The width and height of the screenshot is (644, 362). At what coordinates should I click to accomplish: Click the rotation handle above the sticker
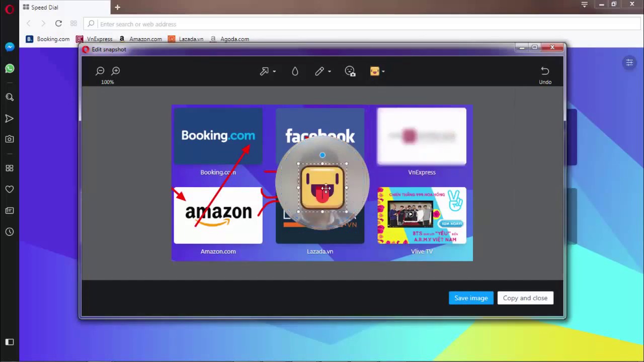coord(323,155)
